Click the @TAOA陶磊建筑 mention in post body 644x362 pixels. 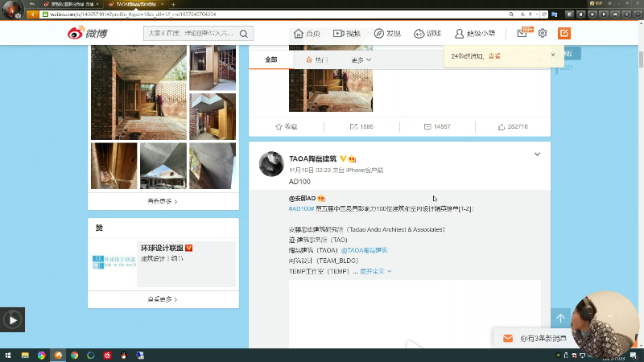[x=364, y=250]
